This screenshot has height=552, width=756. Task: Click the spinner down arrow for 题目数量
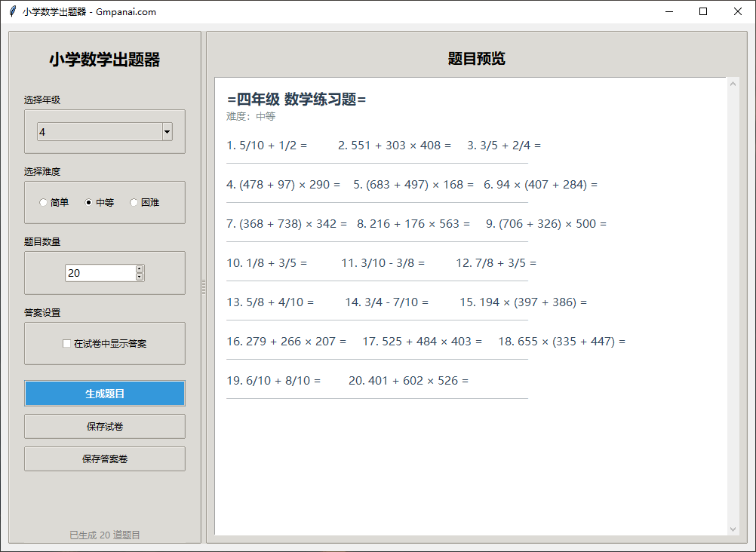pyautogui.click(x=139, y=277)
